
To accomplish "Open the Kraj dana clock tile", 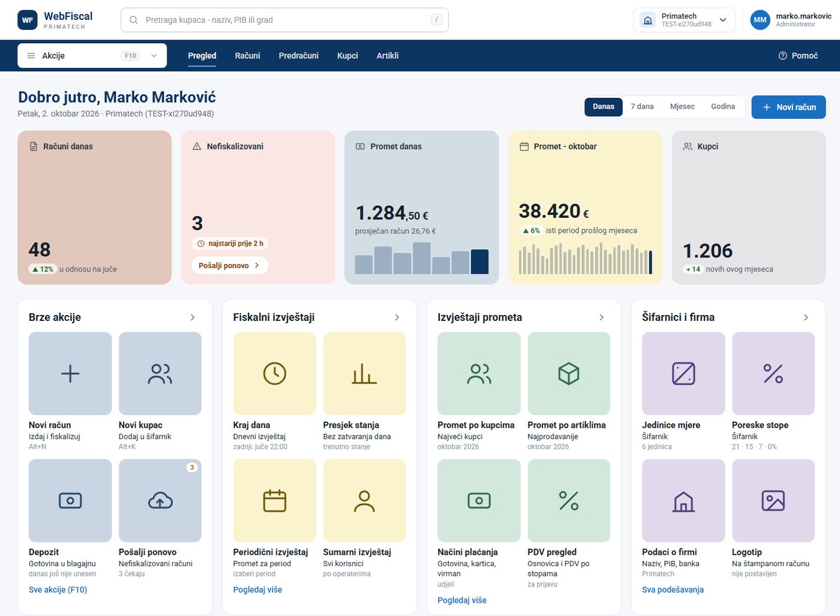I will click(275, 374).
